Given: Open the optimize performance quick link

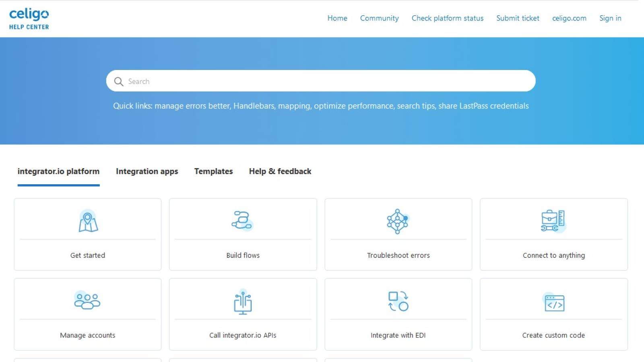Looking at the screenshot, I should click(353, 106).
